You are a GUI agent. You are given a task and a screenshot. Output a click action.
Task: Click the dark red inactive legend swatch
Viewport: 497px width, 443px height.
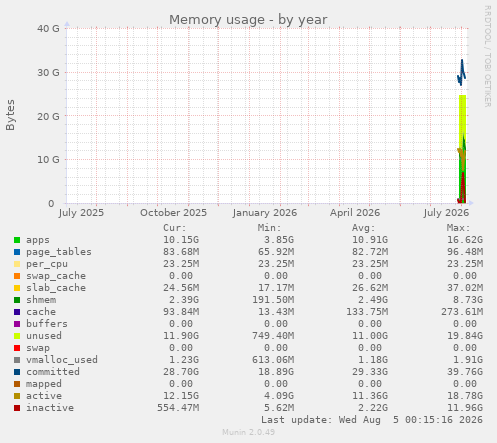tap(17, 408)
